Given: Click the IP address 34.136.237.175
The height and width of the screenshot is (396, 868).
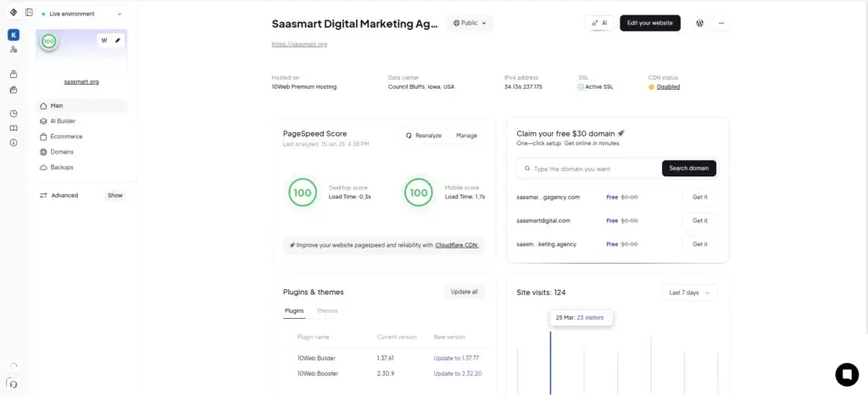Looking at the screenshot, I should click(x=523, y=87).
